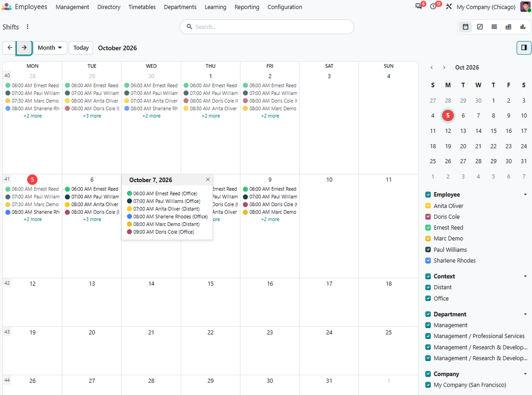
Task: Toggle the Distant context filter
Action: pyautogui.click(x=428, y=287)
